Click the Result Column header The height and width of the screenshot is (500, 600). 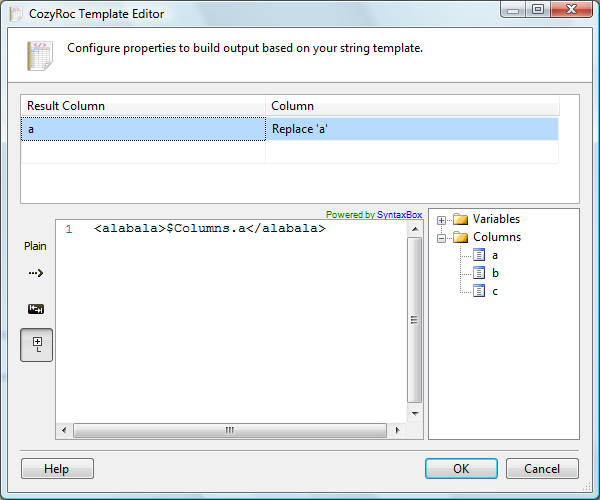point(143,106)
